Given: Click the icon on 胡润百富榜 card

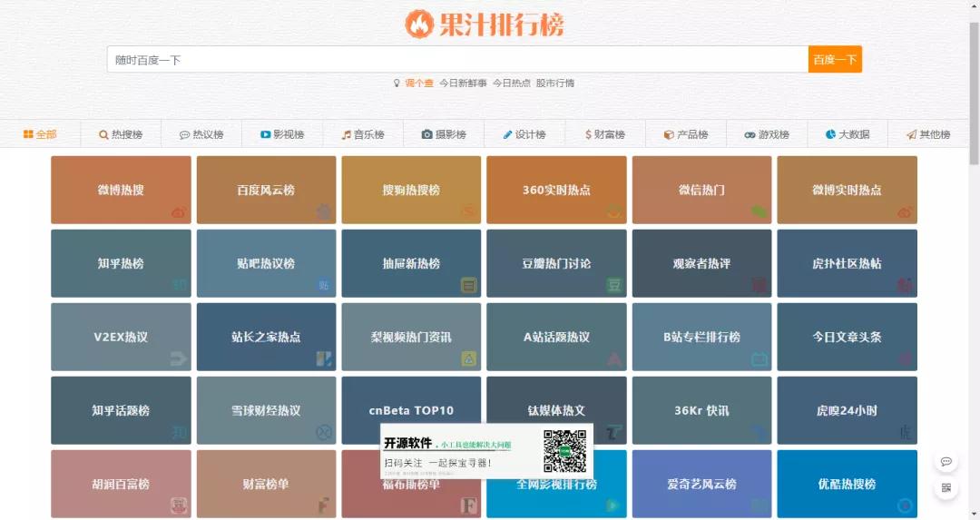Looking at the screenshot, I should [x=179, y=505].
